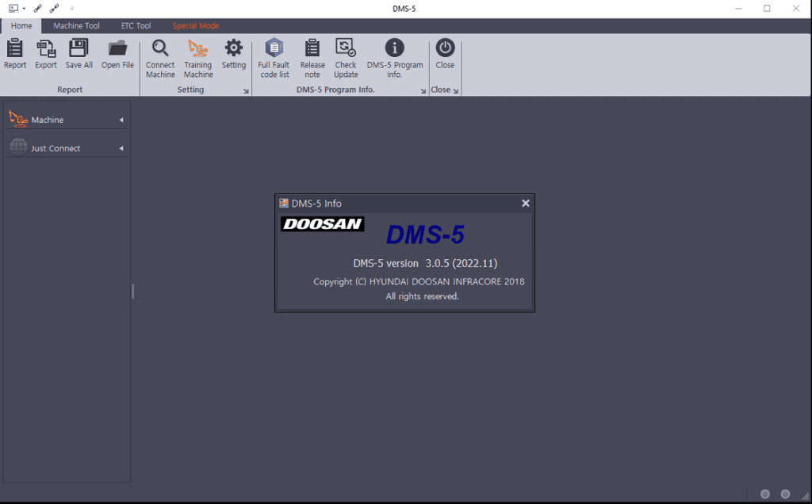
Task: Open DMS-5 Program Info icon
Action: [x=395, y=48]
